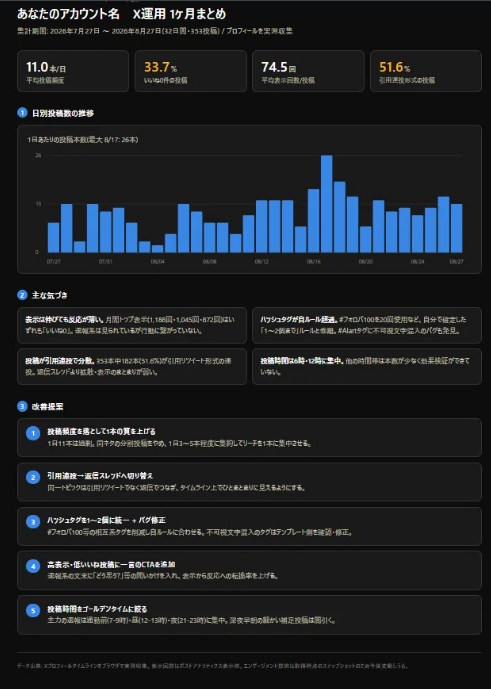Select the badge 2 of 引用連投→返信スレッドへ切り替え
The image size is (491, 689).
33,478
